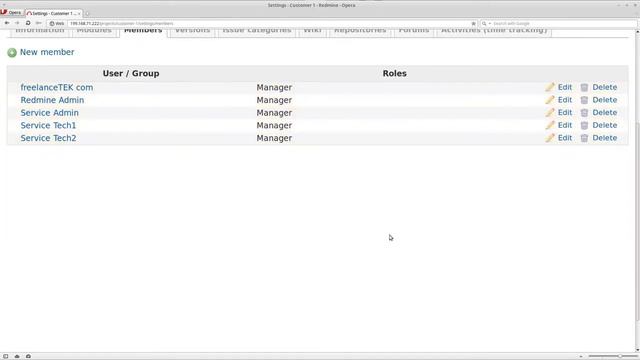Click the Web security badge in address bar
The height and width of the screenshot is (360, 640).
57,24
